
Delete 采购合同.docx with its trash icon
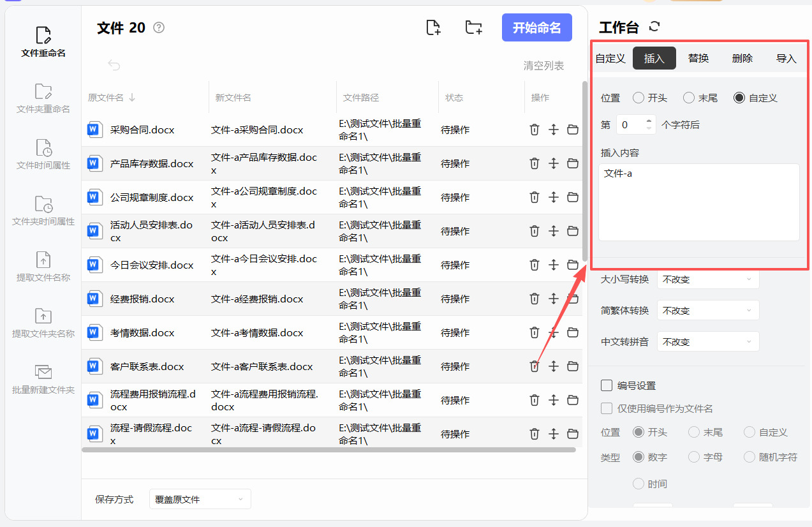(535, 130)
